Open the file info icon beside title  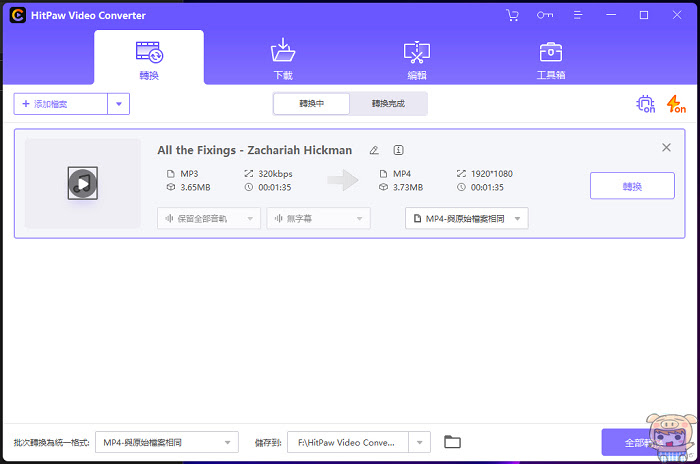[x=399, y=150]
